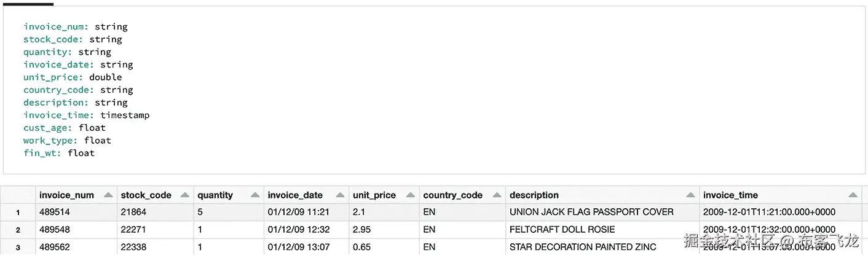868x258 pixels.
Task: Select the FELTCRAFT DOLL ROSIE cell
Action: click(x=562, y=230)
